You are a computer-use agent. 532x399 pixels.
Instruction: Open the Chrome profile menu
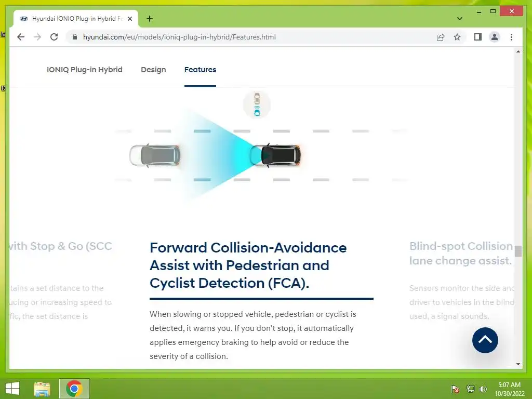(x=495, y=37)
